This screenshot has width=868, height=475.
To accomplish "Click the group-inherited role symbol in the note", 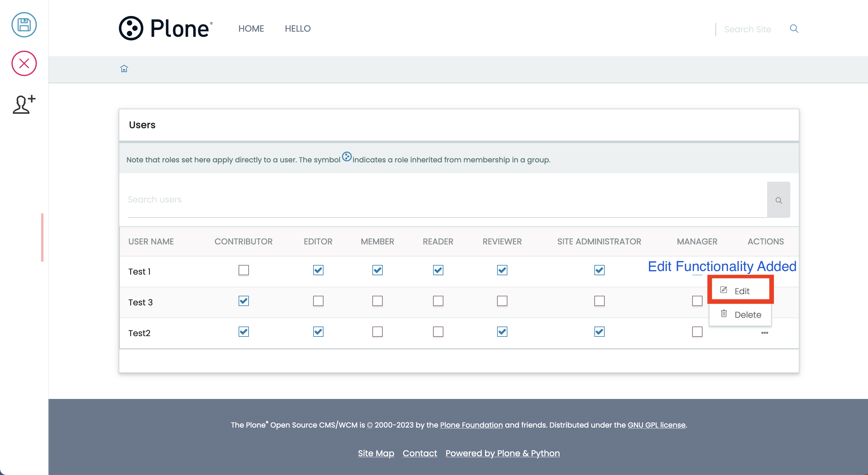I will click(x=347, y=157).
